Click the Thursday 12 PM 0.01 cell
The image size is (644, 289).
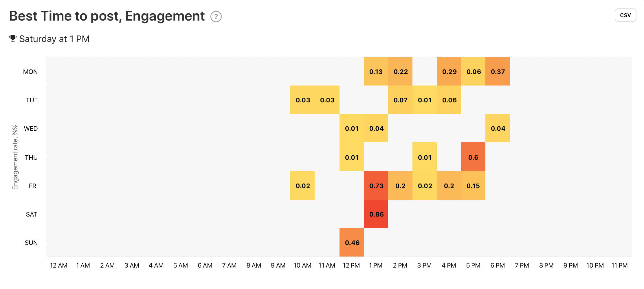pos(352,157)
